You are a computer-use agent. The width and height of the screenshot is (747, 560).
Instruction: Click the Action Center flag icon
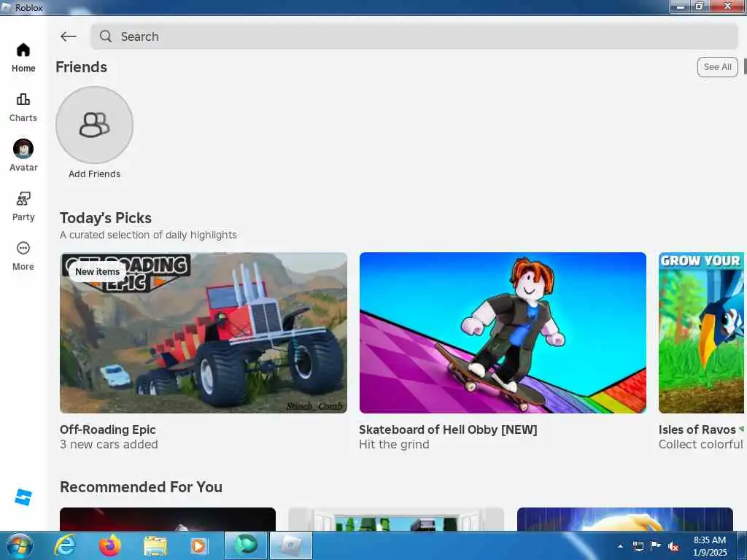(x=656, y=545)
